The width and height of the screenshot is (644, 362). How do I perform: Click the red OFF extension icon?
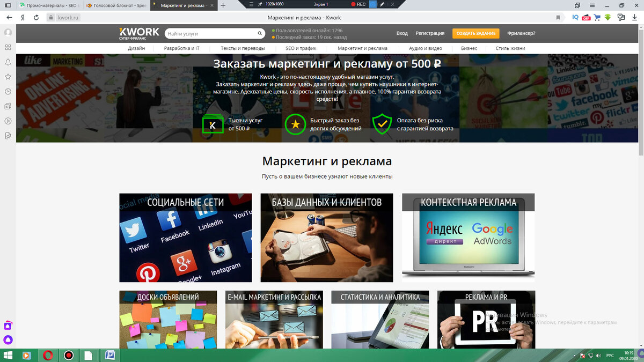[586, 17]
